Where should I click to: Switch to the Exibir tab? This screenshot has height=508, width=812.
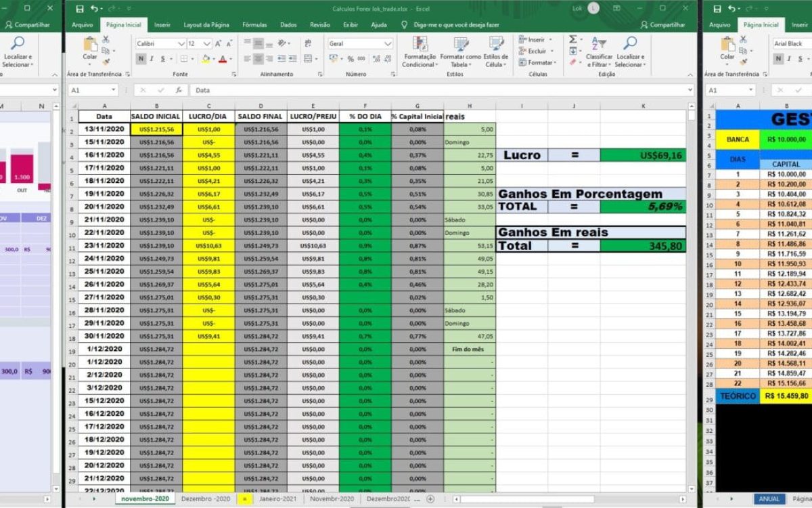tap(350, 24)
